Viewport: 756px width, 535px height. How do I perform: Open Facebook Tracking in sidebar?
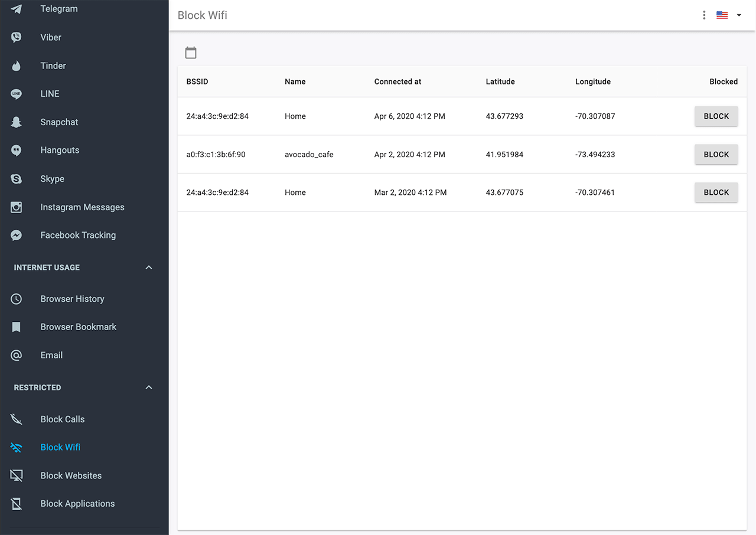78,235
